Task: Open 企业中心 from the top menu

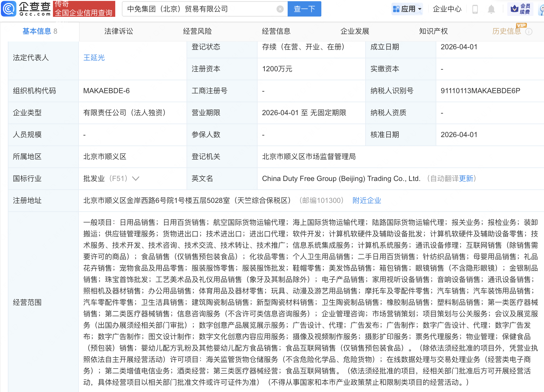Action: click(447, 9)
